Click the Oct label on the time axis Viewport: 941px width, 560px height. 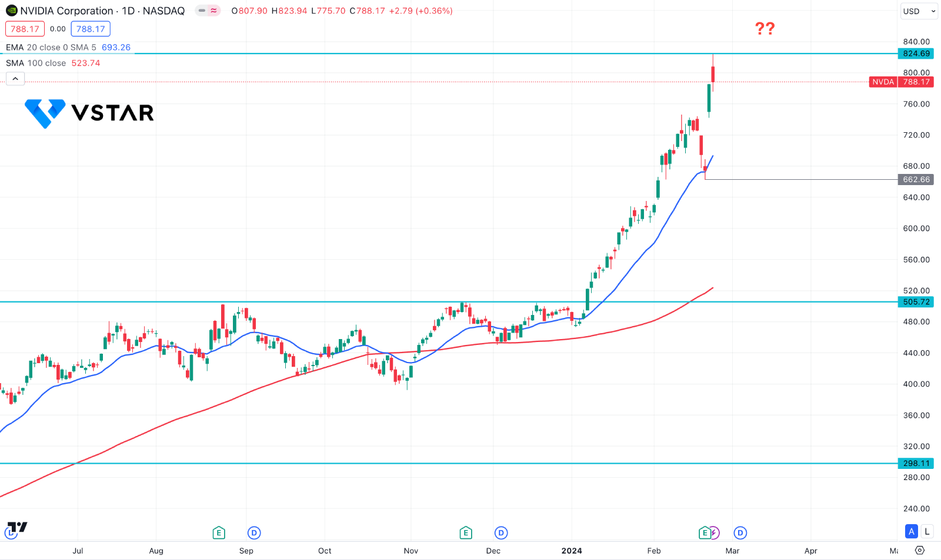pos(325,551)
